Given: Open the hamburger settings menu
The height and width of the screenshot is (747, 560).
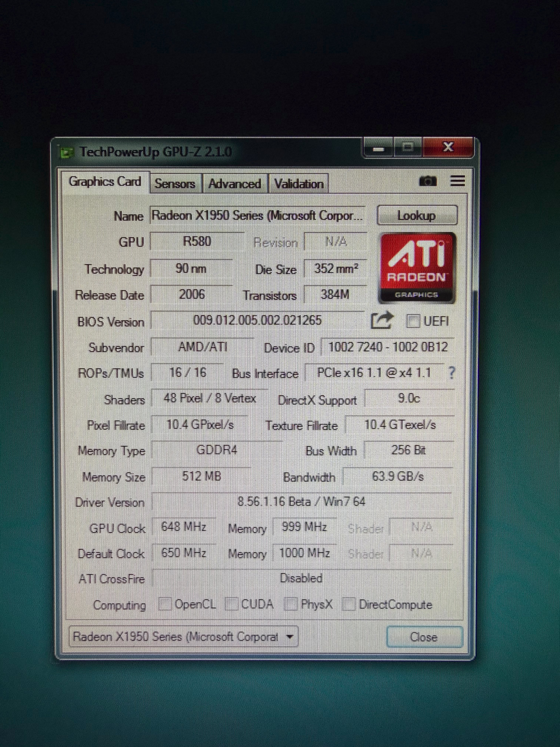Looking at the screenshot, I should point(458,181).
